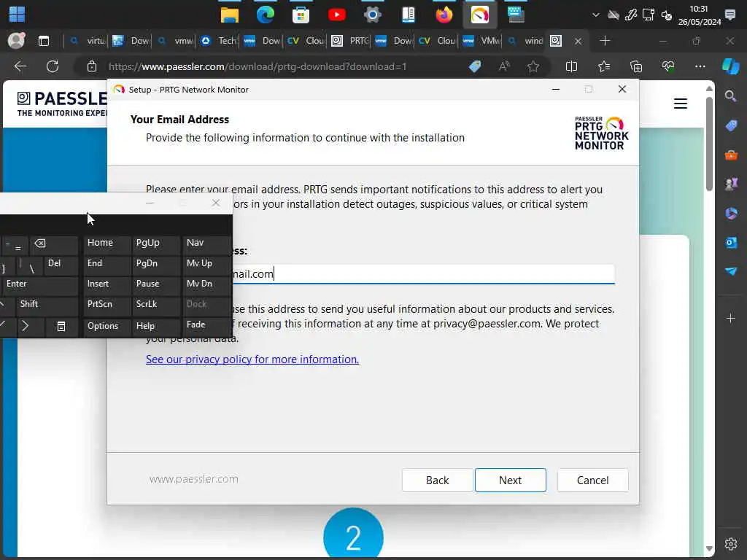Open the notification center icon
The width and height of the screenshot is (747, 560).
click(x=729, y=15)
